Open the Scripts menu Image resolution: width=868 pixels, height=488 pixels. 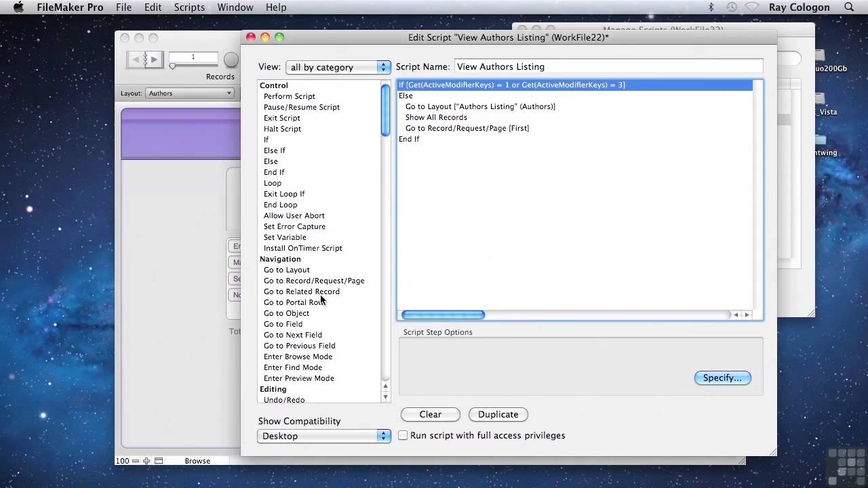click(189, 7)
